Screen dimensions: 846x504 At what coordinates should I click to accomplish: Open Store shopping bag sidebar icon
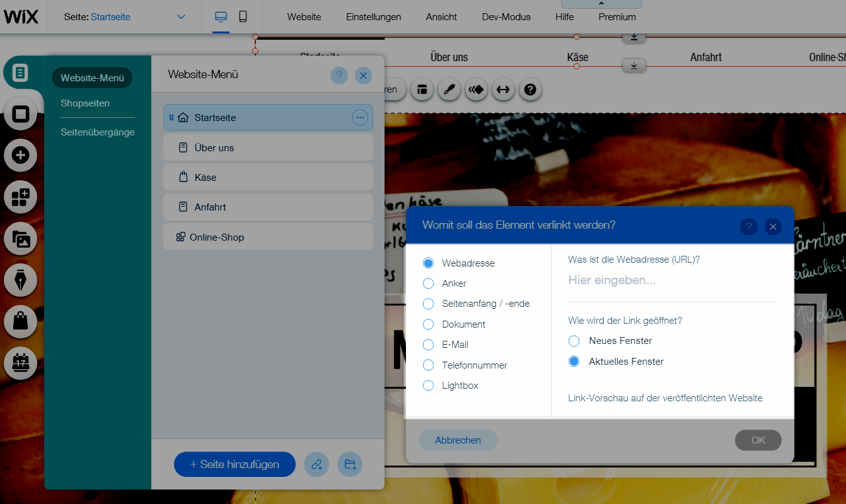tap(21, 321)
